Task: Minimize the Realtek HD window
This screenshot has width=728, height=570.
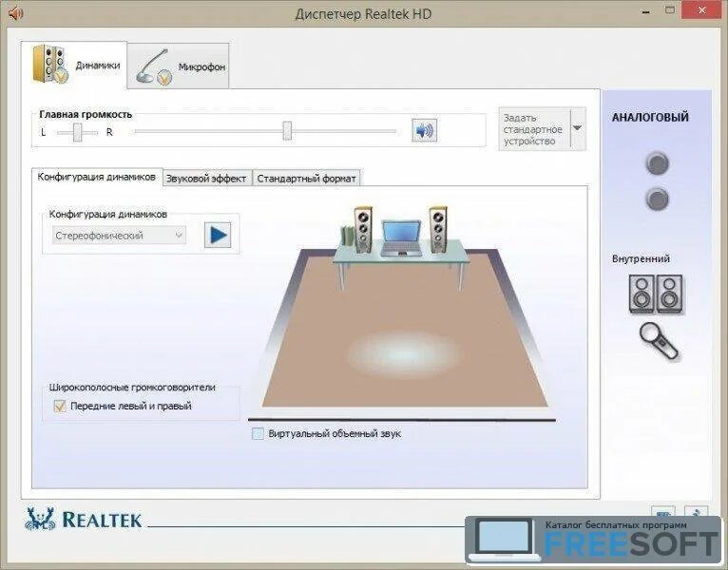Action: (x=647, y=12)
